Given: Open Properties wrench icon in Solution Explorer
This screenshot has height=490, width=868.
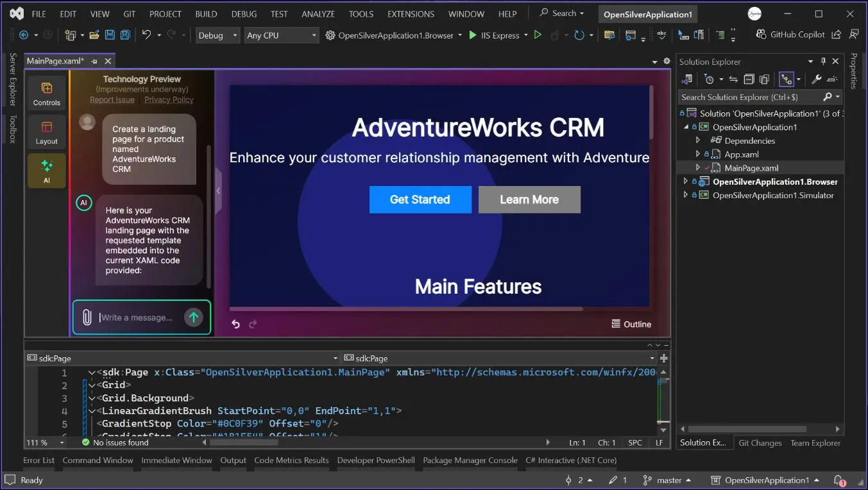Looking at the screenshot, I should point(816,80).
